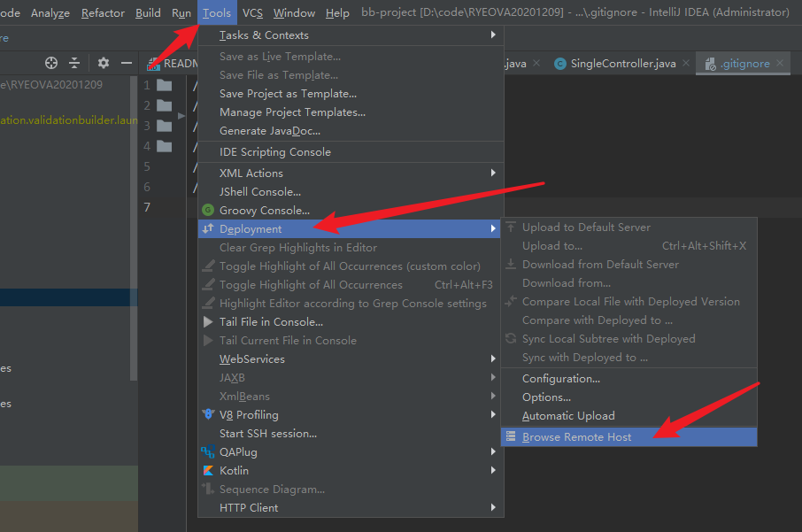Select Manage Project Templates...
The image size is (802, 532).
click(x=351, y=112)
